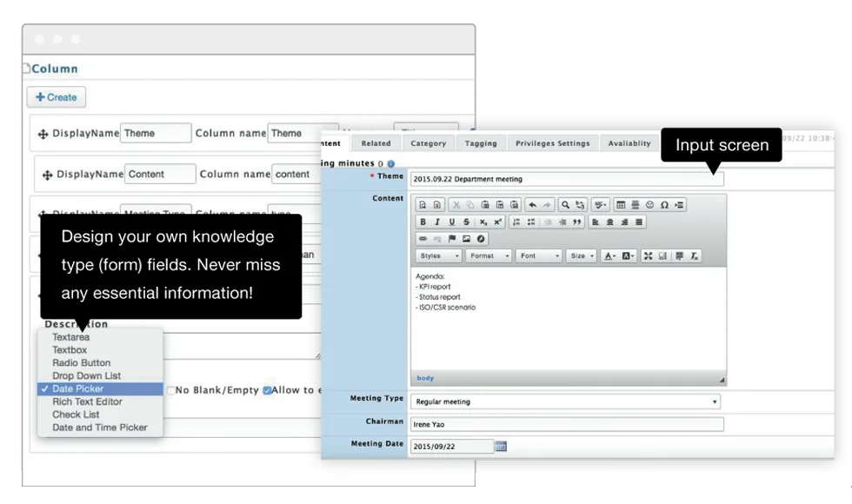Viewport: 852px width, 504px height.
Task: Expand the Meeting Type dropdown
Action: point(566,401)
